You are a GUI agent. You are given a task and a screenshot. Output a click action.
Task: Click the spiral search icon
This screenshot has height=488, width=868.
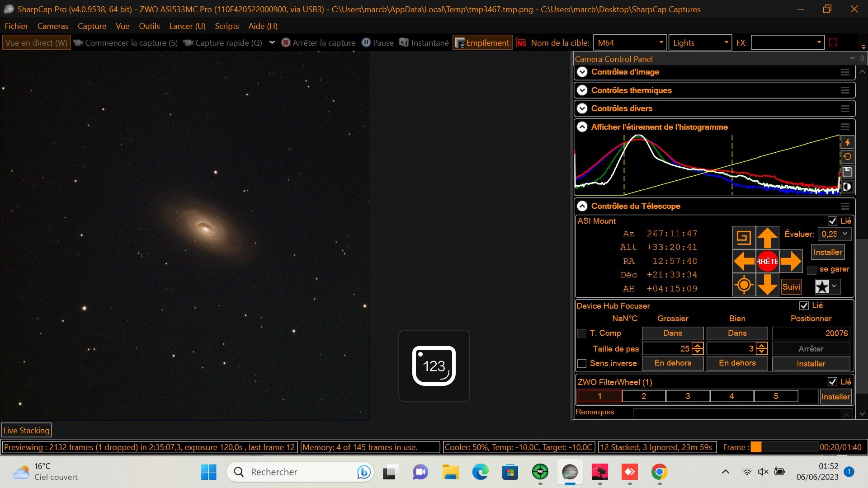744,238
